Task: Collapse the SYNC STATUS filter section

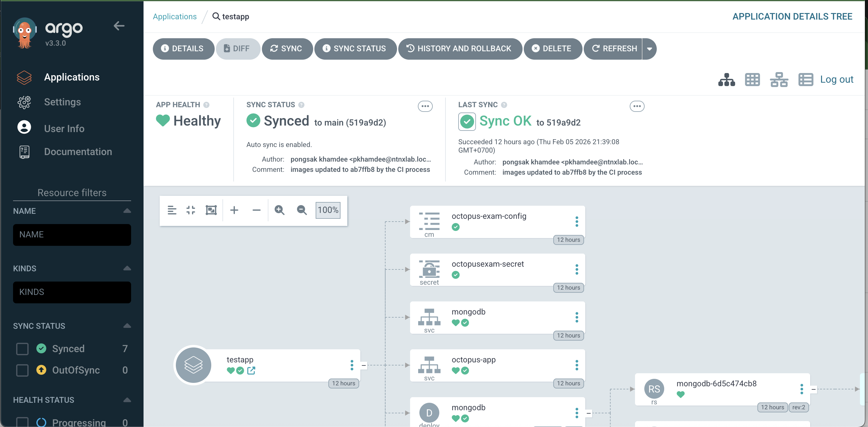Action: click(x=127, y=326)
